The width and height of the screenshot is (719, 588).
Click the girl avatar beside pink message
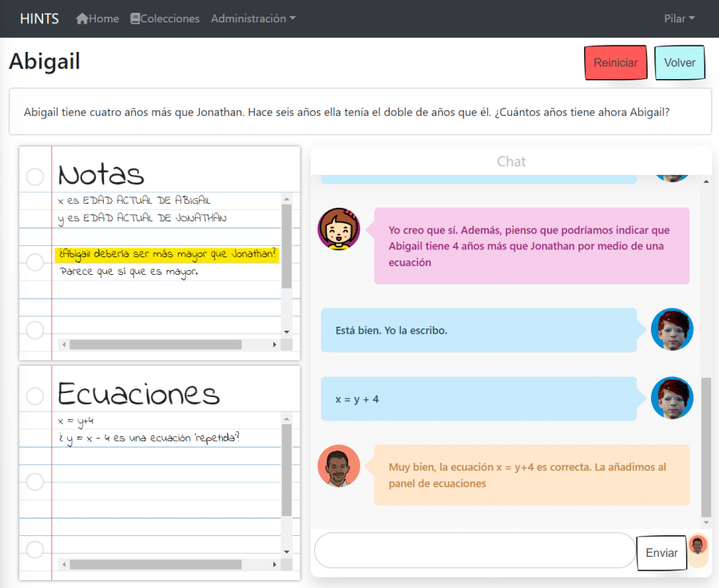click(x=339, y=228)
